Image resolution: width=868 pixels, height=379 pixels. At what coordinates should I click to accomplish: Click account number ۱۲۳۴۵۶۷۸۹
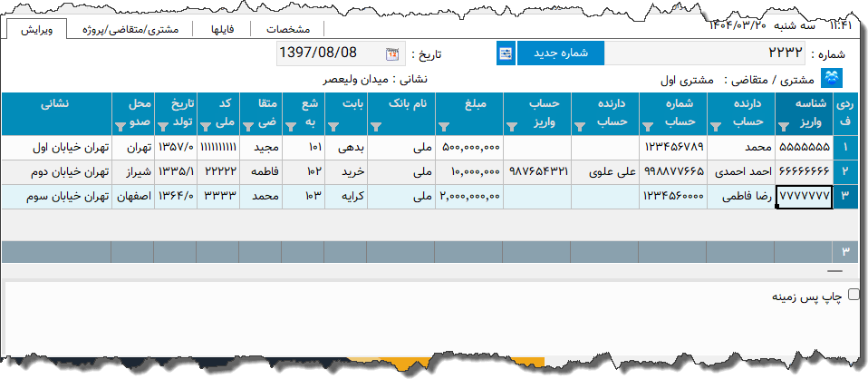tap(674, 148)
